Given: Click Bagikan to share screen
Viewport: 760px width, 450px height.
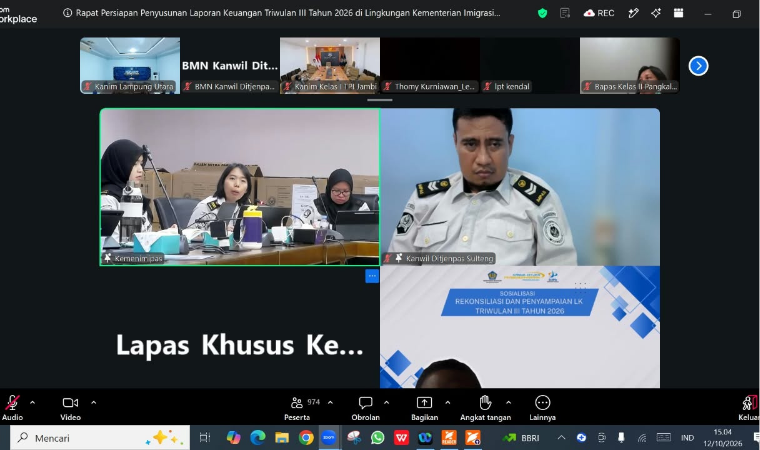Looking at the screenshot, I should coord(424,408).
